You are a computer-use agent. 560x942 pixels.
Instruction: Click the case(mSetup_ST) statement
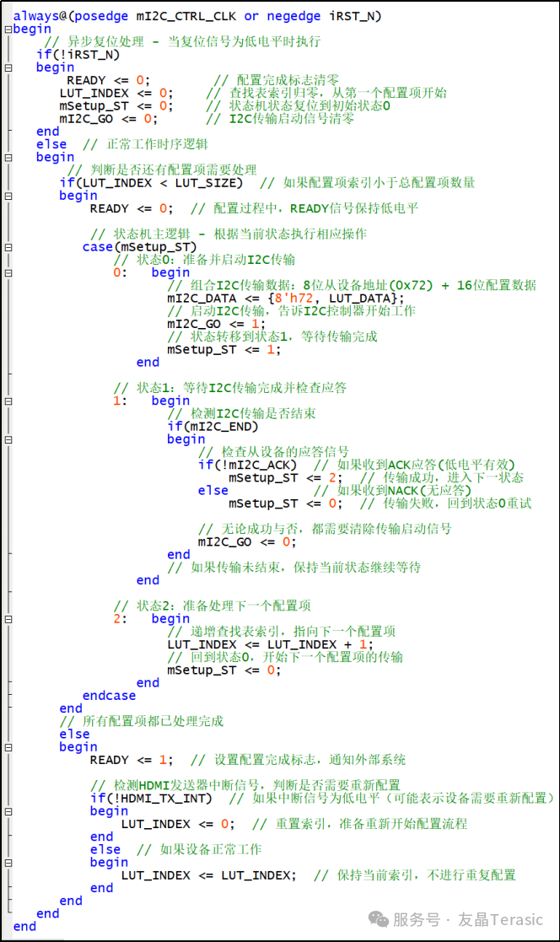pyautogui.click(x=139, y=247)
